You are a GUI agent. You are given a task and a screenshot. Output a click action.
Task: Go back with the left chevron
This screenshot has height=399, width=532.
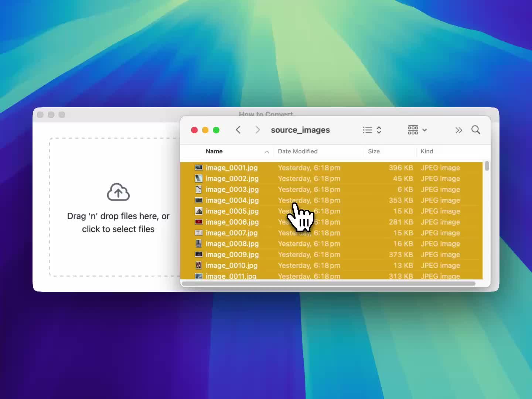(x=238, y=130)
